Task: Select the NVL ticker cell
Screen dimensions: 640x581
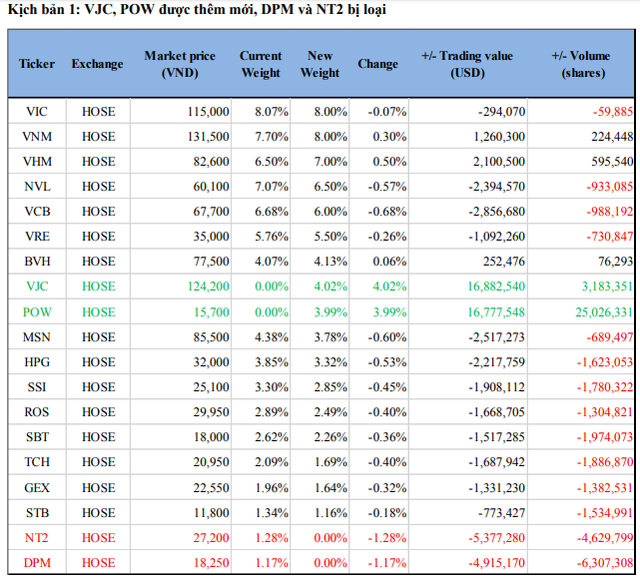Action: [37, 187]
